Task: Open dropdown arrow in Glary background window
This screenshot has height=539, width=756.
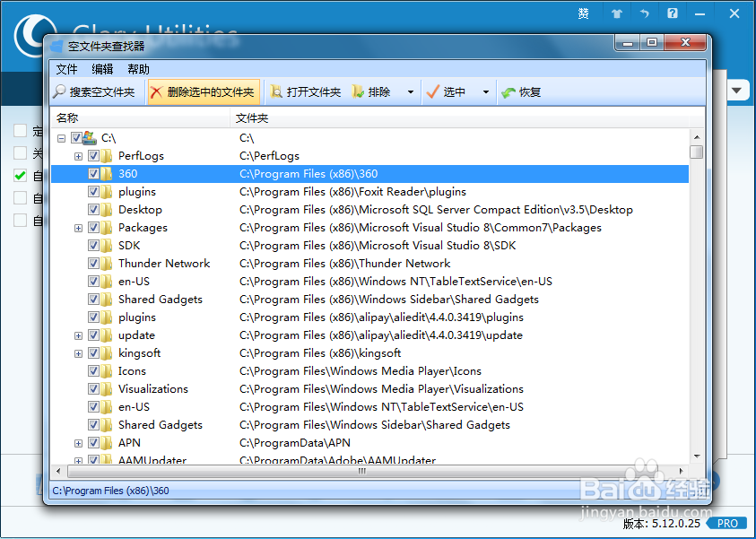Action: (x=736, y=91)
